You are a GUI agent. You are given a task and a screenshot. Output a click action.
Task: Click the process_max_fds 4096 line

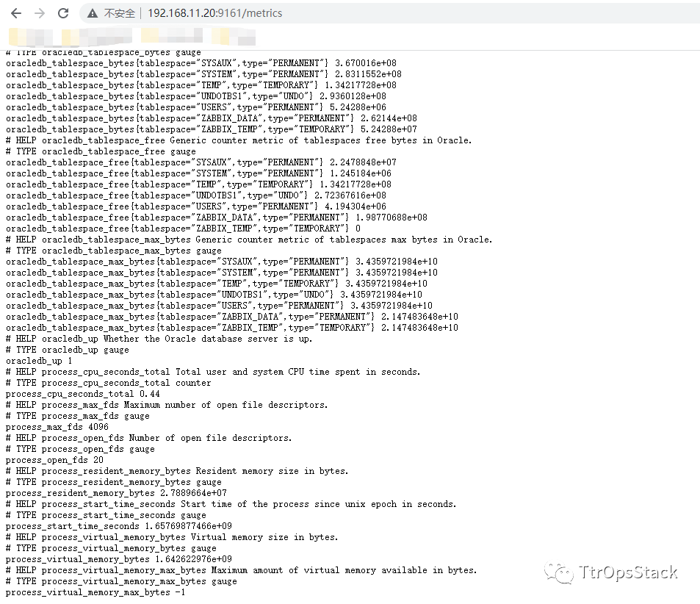coord(57,427)
